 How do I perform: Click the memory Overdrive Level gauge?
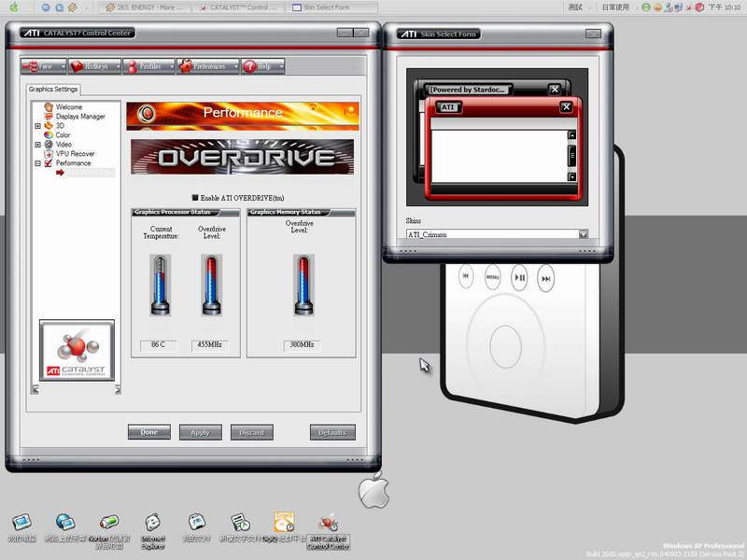pos(303,285)
